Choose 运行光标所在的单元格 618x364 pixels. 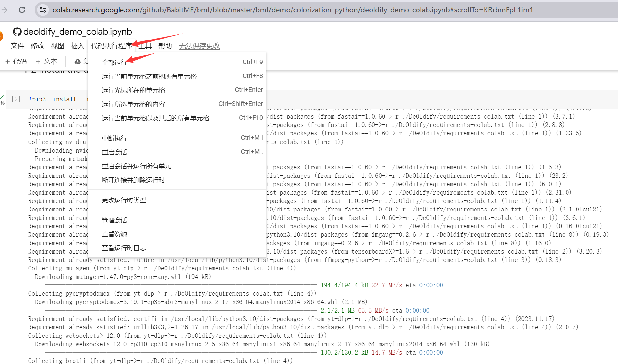pos(177,90)
